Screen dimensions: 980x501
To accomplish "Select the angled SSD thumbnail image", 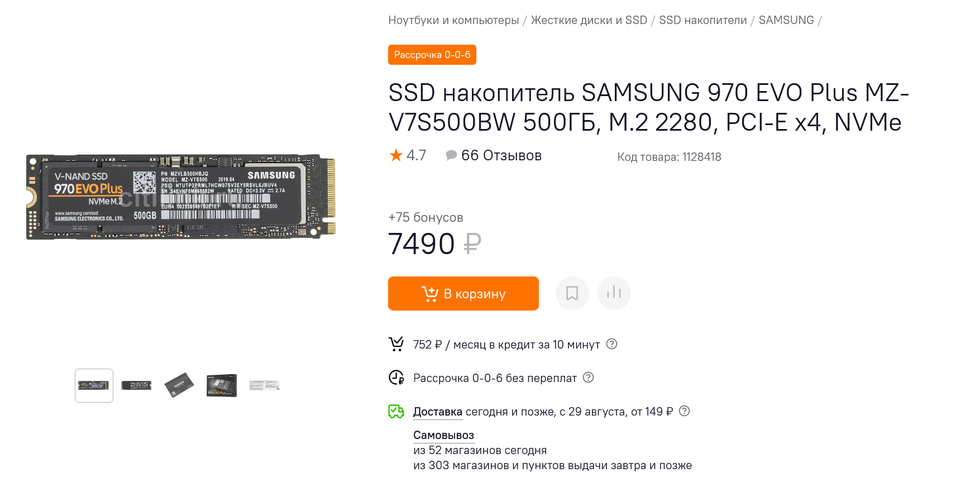I will 179,385.
